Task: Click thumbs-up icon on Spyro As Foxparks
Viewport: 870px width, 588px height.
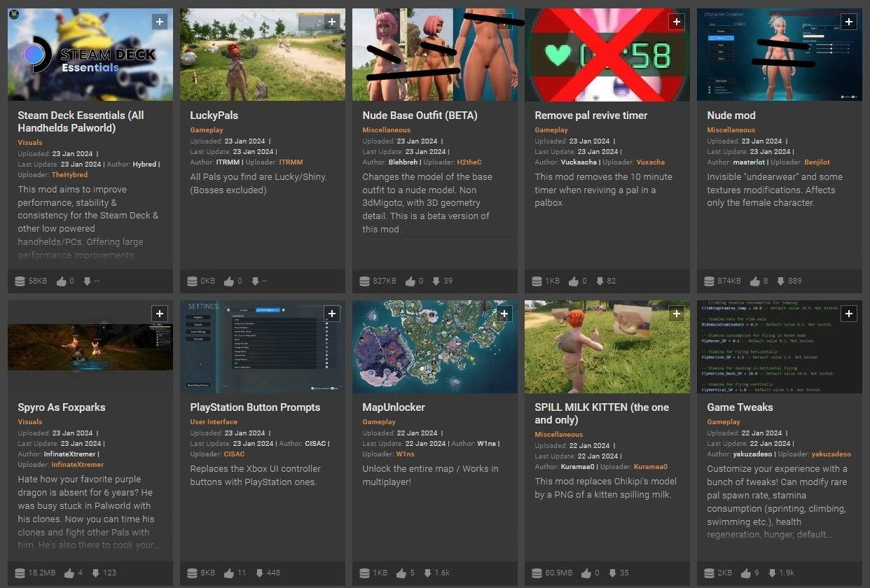Action: click(x=69, y=573)
